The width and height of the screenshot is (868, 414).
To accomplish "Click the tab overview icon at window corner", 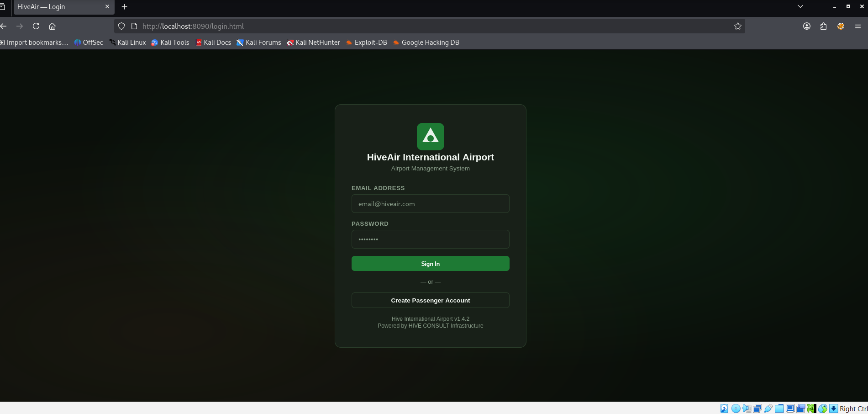I will (2, 7).
